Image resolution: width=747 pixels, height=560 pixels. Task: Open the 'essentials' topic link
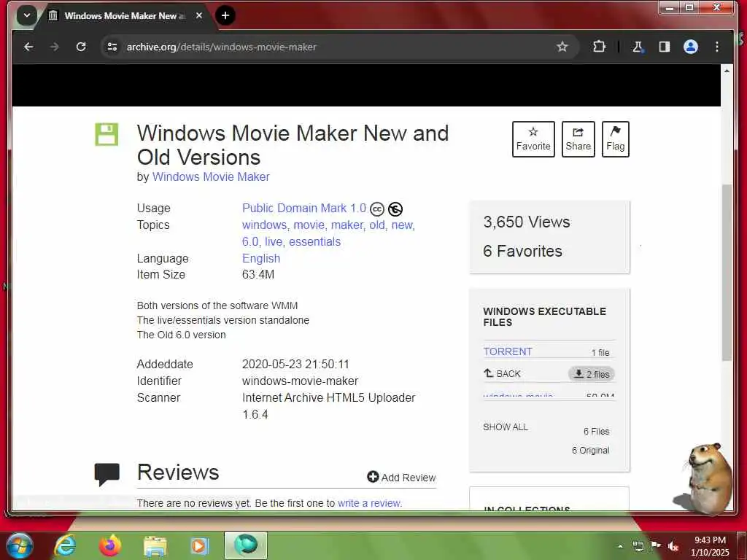click(315, 241)
